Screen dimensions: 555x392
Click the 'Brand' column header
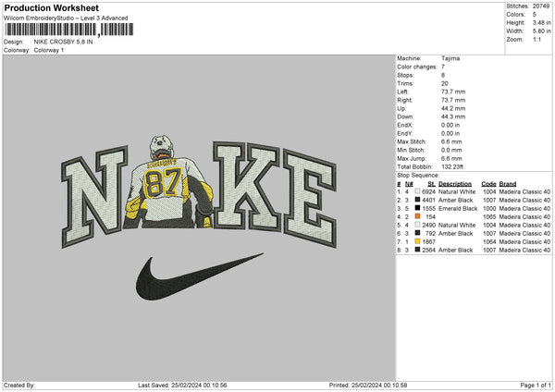click(508, 184)
